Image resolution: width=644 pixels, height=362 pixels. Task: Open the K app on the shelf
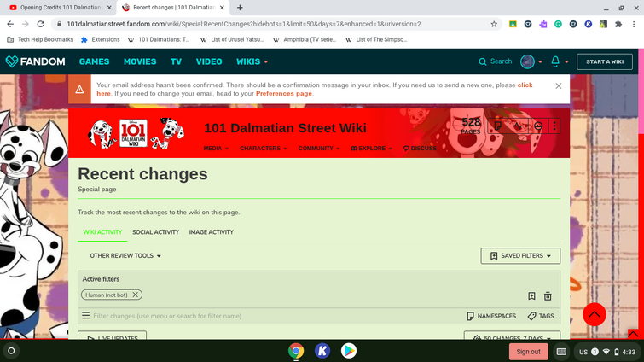[322, 351]
